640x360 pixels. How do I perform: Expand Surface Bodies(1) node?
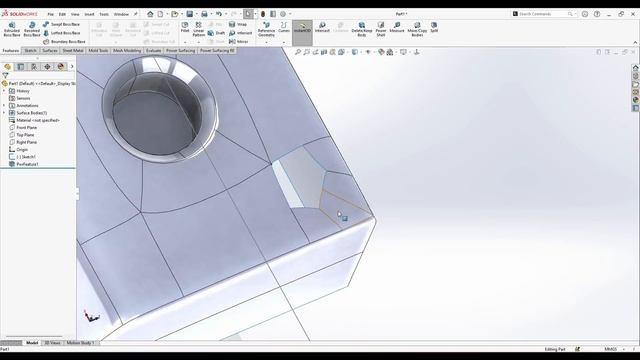[x=4, y=113]
